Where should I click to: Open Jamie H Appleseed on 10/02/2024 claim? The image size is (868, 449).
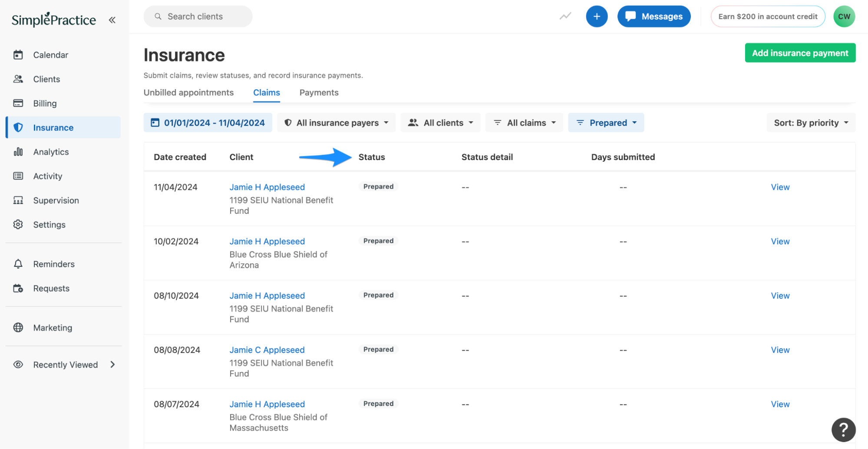point(267,241)
